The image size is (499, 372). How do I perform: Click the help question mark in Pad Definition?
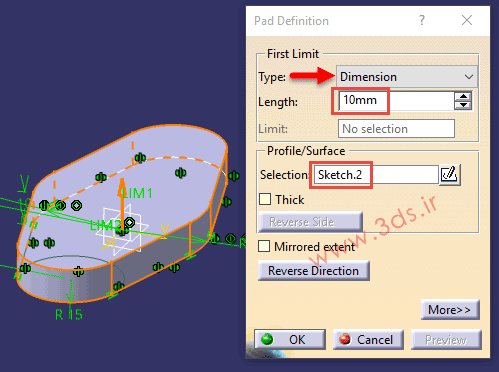pos(422,20)
